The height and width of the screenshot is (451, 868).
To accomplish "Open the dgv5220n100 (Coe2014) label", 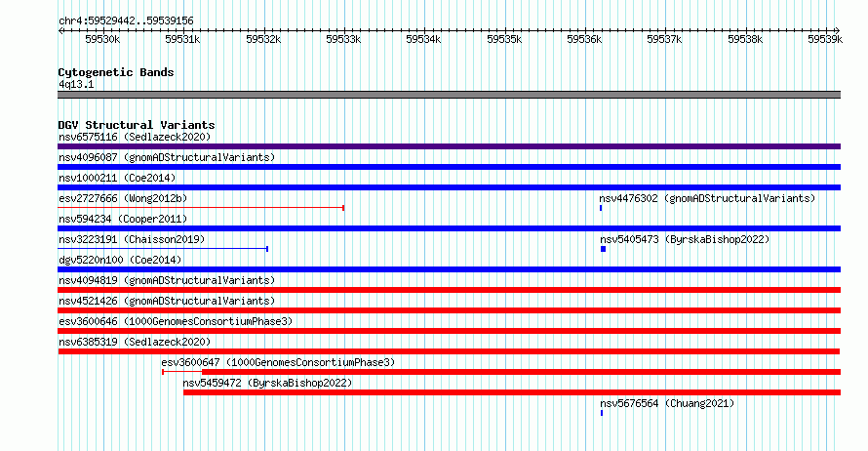I will 120,260.
